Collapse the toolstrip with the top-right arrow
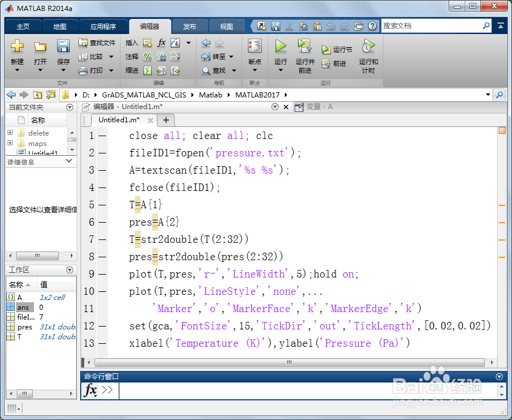The image size is (512, 420). (500, 26)
